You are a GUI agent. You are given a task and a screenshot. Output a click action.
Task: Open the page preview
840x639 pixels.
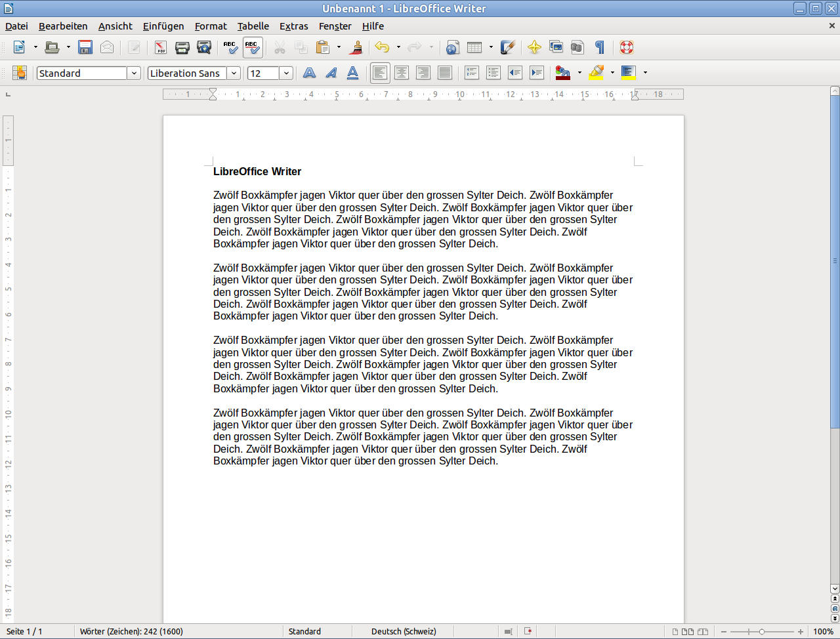coord(204,47)
